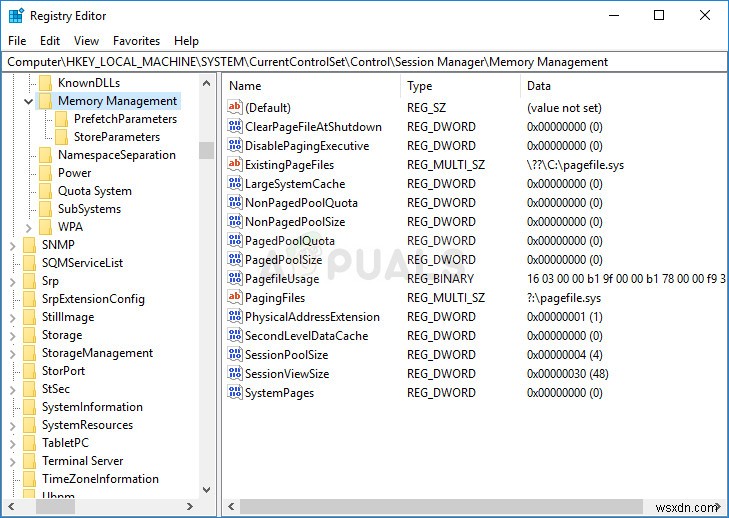Open the View menu

click(x=86, y=41)
